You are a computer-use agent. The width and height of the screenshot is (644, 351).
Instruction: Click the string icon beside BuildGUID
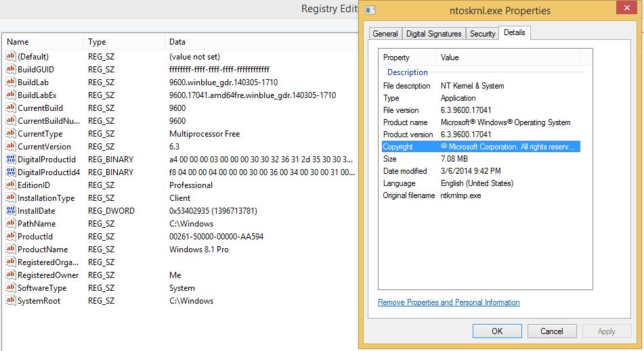(x=11, y=69)
